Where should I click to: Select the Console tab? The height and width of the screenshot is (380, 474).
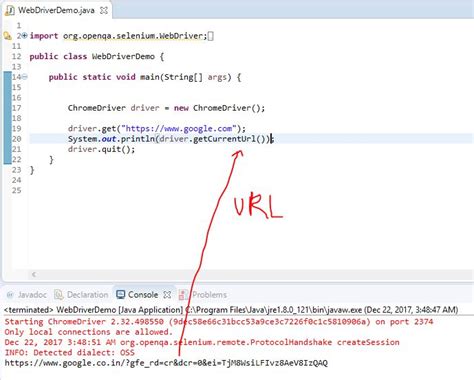coord(143,295)
